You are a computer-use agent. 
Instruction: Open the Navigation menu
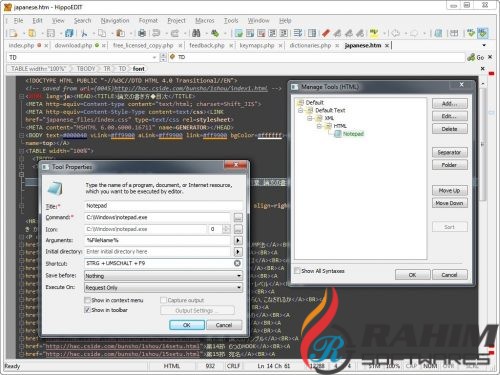pos(115,21)
